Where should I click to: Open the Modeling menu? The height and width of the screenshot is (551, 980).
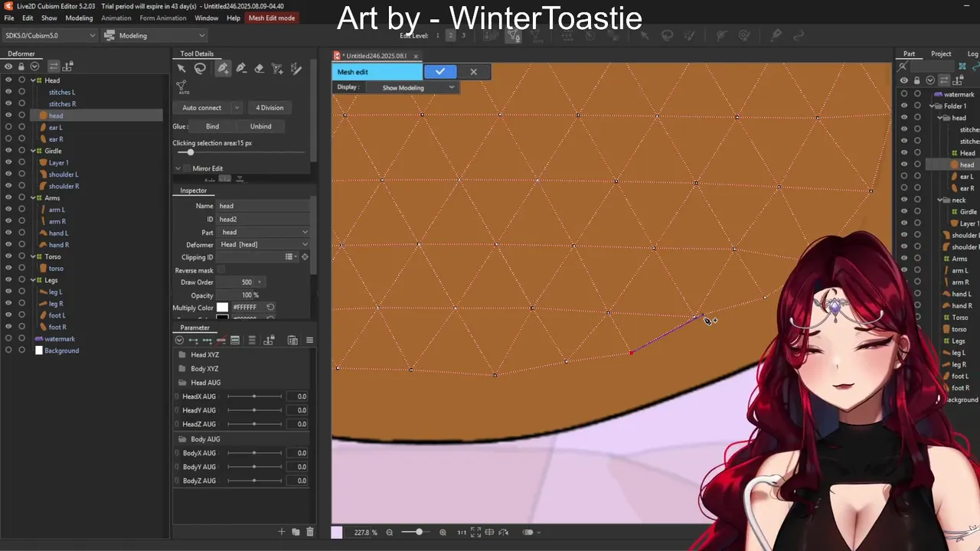tap(79, 18)
